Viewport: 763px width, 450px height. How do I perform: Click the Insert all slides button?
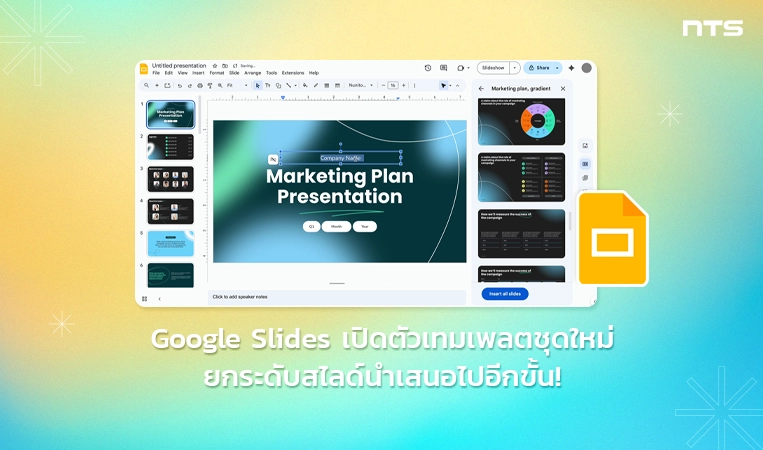[x=505, y=294]
